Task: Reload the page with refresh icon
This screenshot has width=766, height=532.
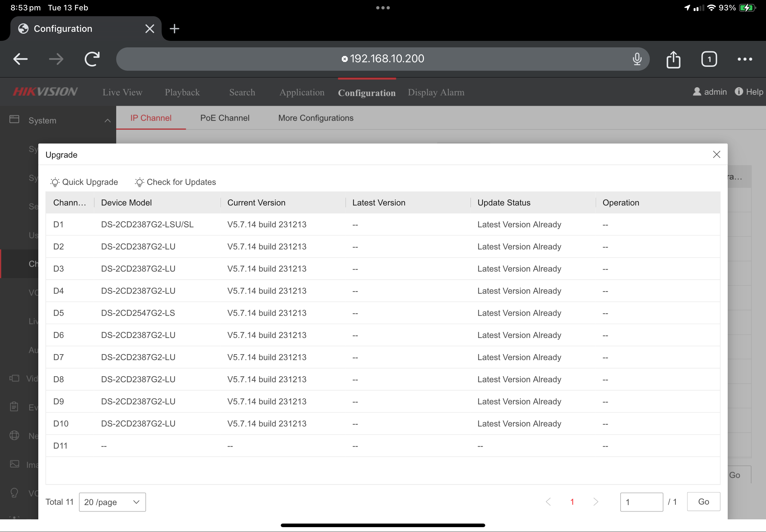Action: (92, 59)
